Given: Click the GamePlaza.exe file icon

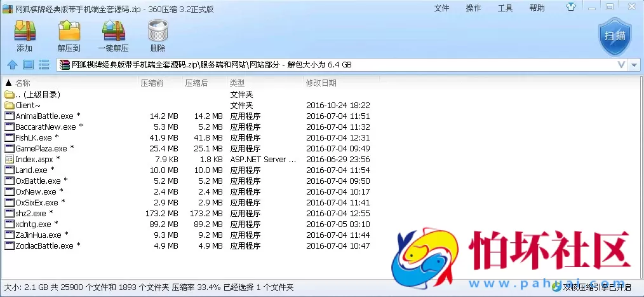Looking at the screenshot, I should coord(10,148).
